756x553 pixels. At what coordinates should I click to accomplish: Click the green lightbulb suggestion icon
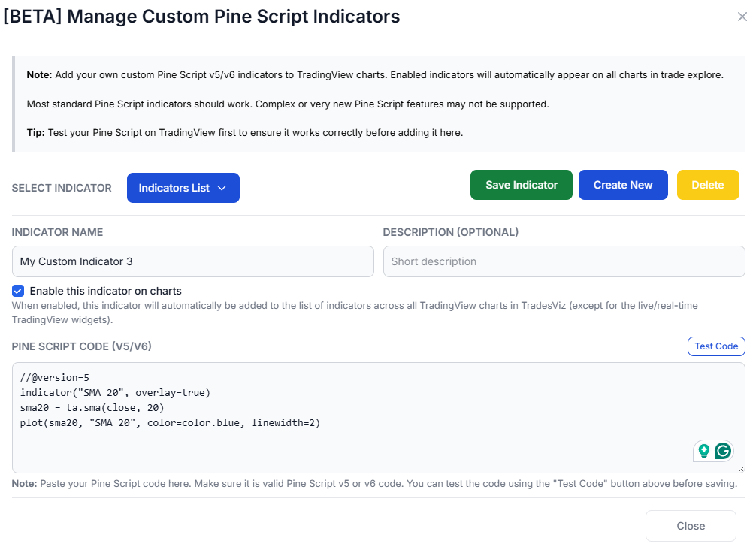(704, 451)
